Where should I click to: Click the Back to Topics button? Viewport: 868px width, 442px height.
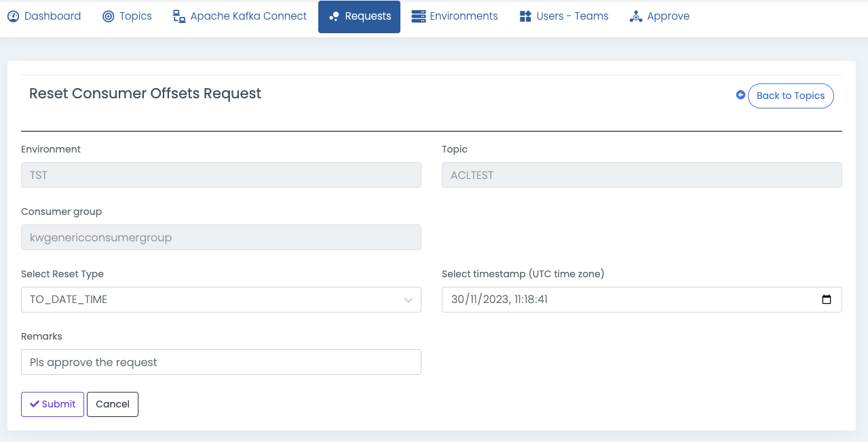[790, 96]
